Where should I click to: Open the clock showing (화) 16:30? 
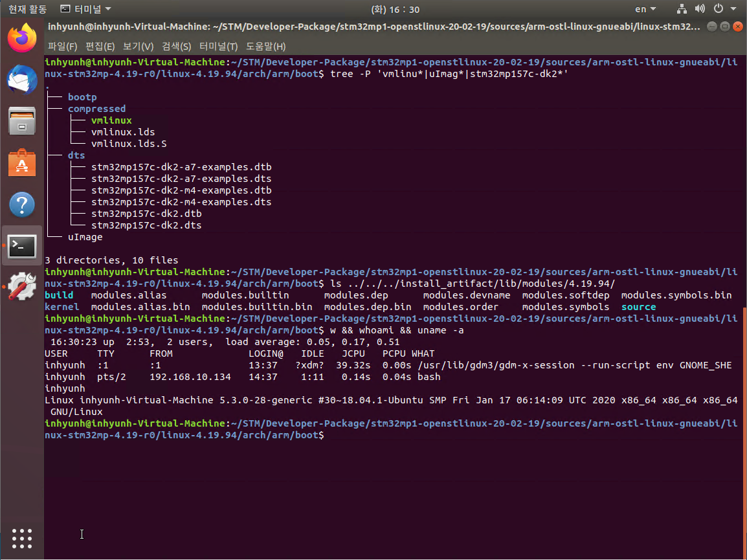coord(395,9)
